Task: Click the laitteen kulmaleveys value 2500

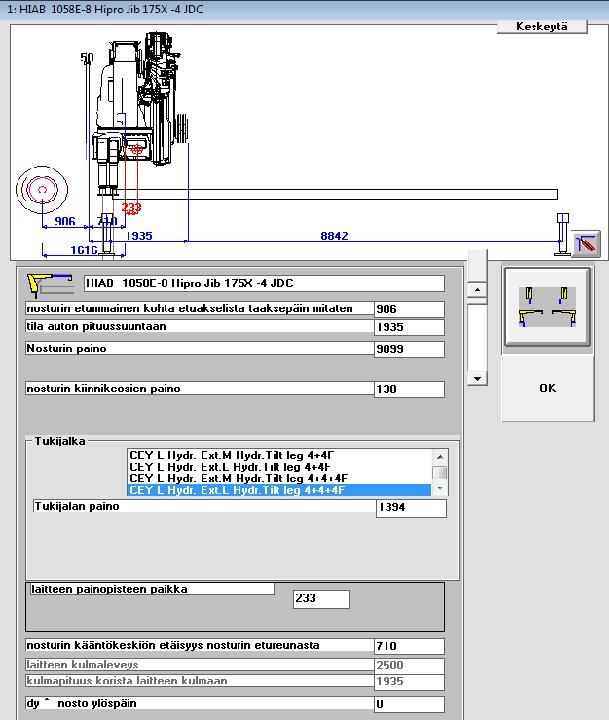Action: [409, 665]
